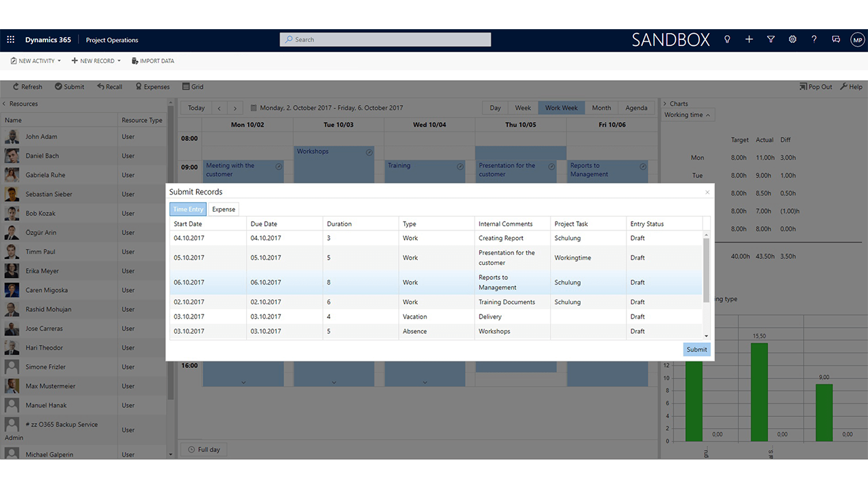Image resolution: width=868 pixels, height=488 pixels.
Task: Click the Today button
Action: point(196,108)
